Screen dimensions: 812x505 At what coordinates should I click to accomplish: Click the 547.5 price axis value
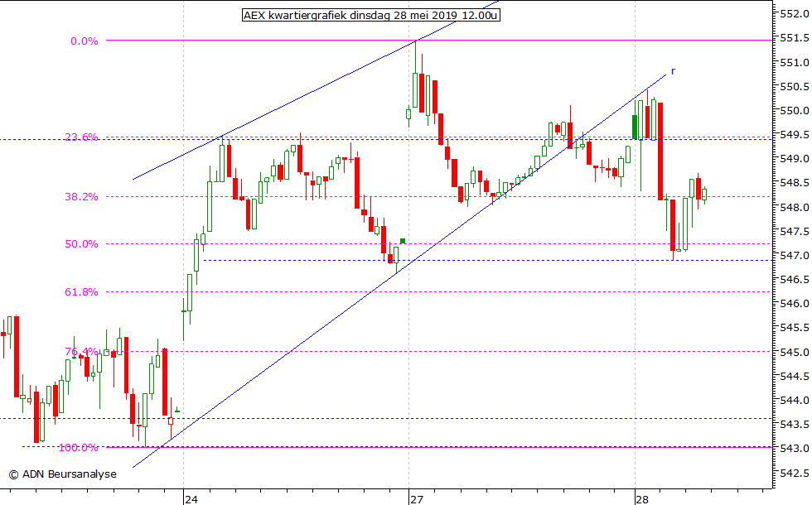[x=794, y=231]
